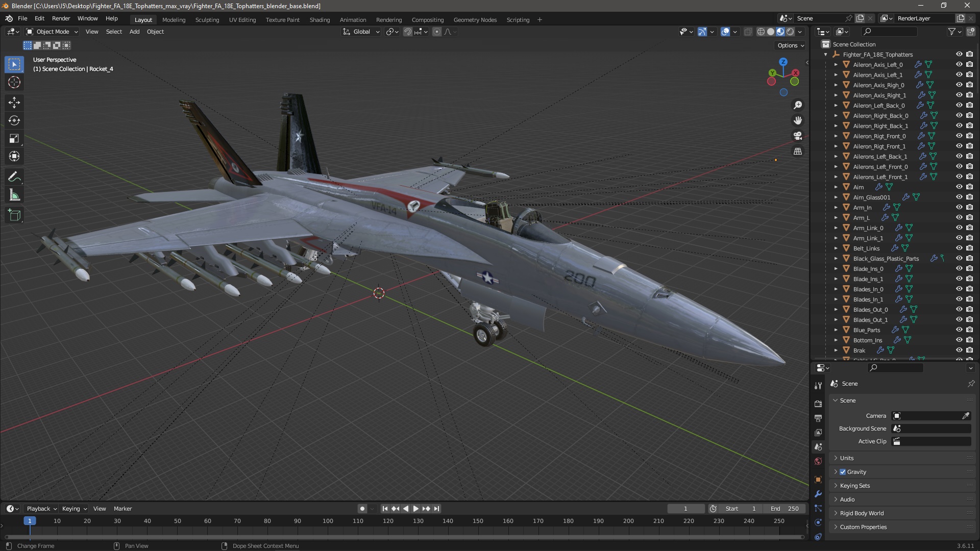Screen dimensions: 980x551
Task: Open the Global orientation dropdown
Action: point(361,32)
